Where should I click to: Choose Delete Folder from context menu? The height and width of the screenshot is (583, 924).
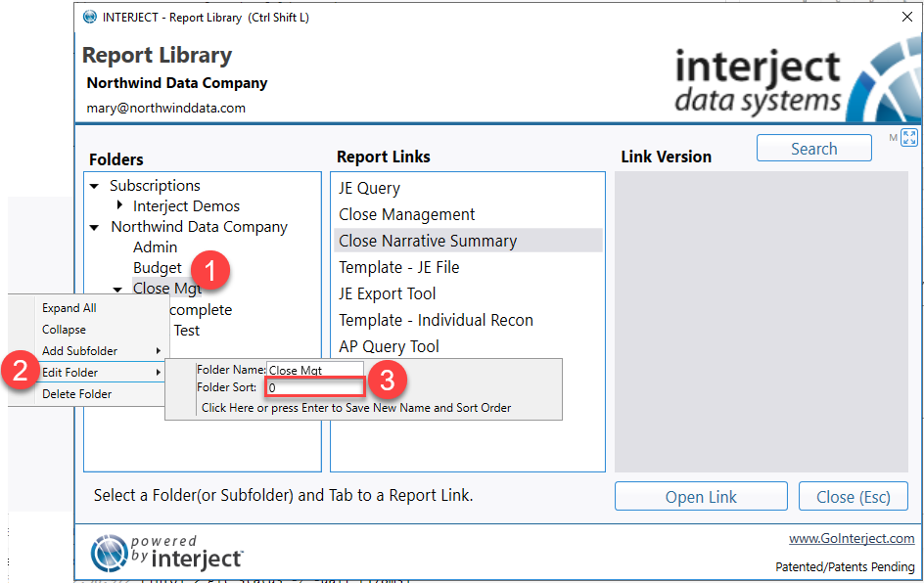coord(76,394)
